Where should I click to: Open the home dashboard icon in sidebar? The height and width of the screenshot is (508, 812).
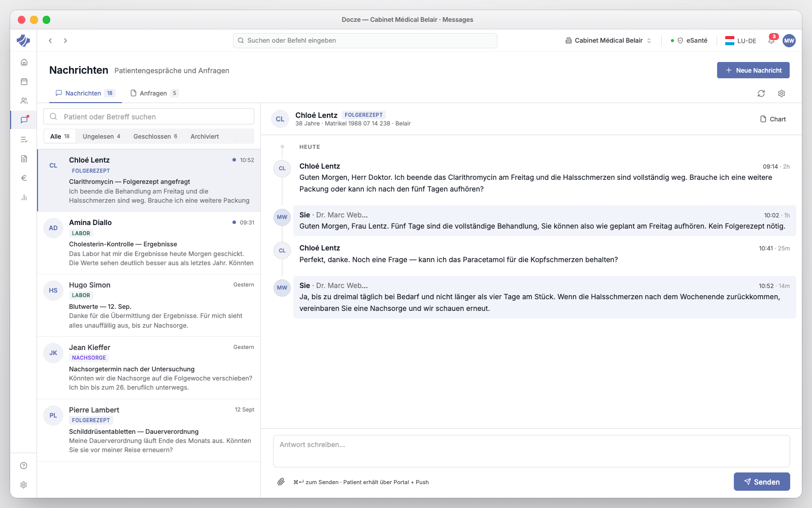coord(24,62)
